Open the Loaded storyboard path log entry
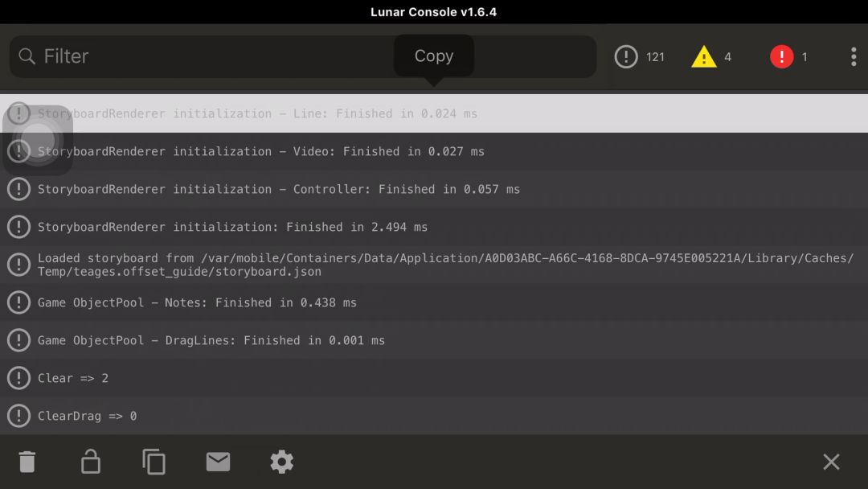Image resolution: width=868 pixels, height=489 pixels. (x=434, y=265)
